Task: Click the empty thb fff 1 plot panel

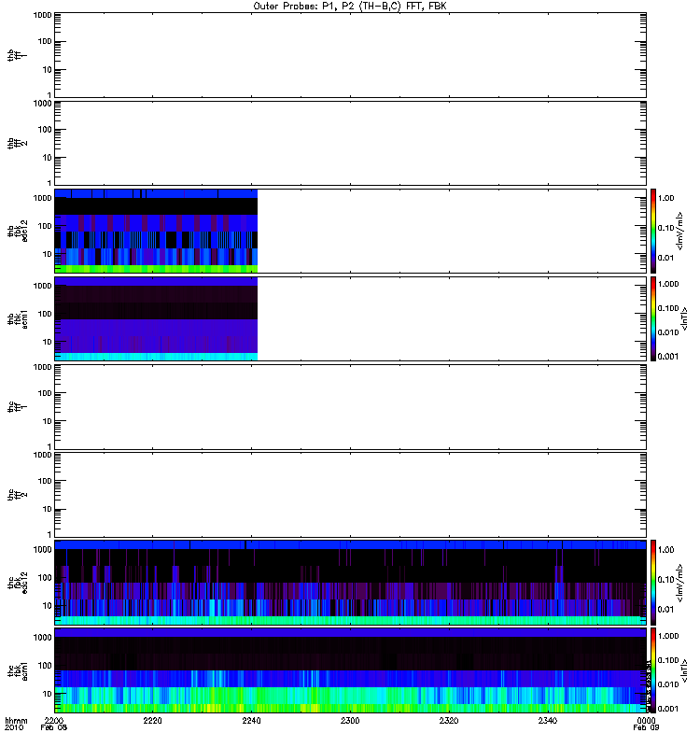Action: (x=350, y=55)
